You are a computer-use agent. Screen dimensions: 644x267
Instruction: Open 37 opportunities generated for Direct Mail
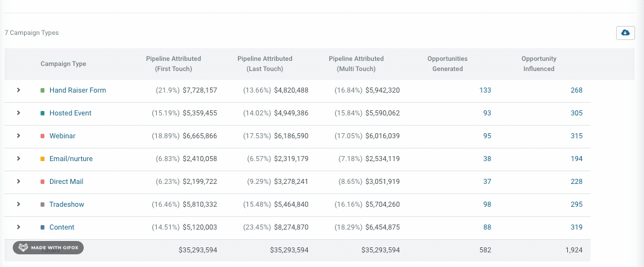click(x=487, y=181)
